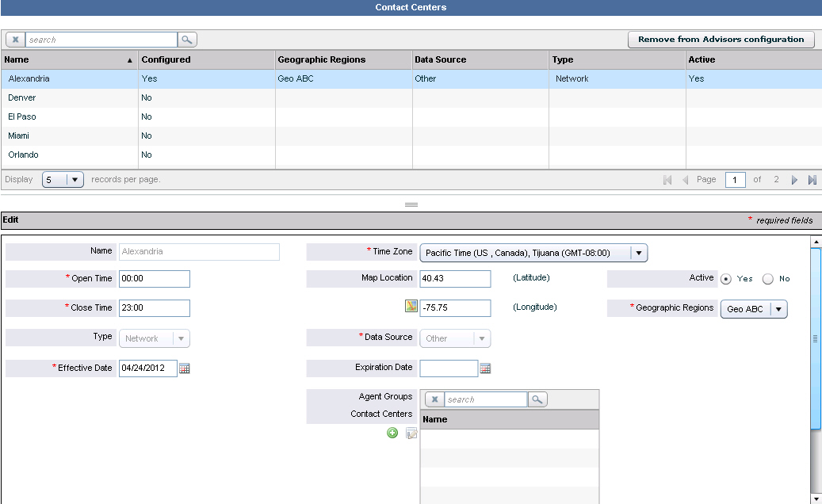This screenshot has width=822, height=504.
Task: Open records per page dropdown
Action: click(x=63, y=180)
